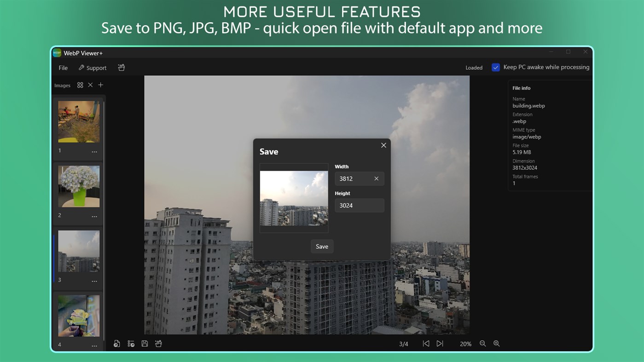Open more options for thumbnail 3
The image size is (644, 362).
coord(94,281)
